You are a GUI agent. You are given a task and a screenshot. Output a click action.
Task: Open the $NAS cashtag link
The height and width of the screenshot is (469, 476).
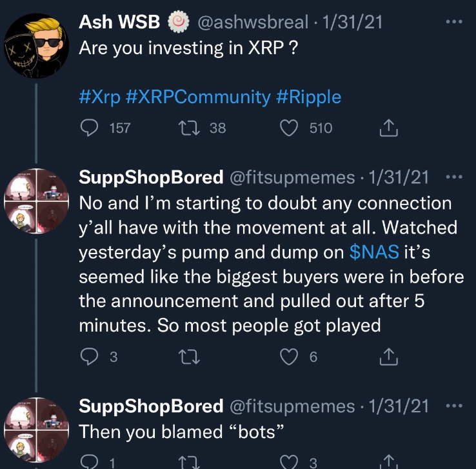pyautogui.click(x=373, y=252)
